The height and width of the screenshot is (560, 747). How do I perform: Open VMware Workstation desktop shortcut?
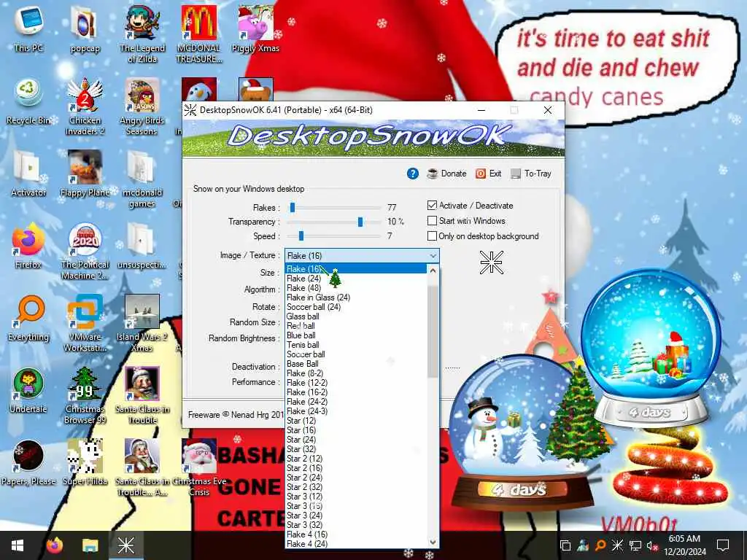pyautogui.click(x=85, y=323)
